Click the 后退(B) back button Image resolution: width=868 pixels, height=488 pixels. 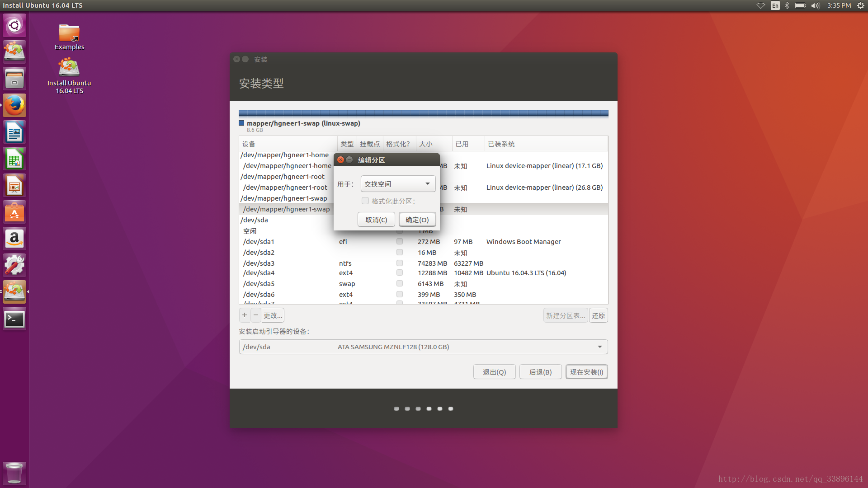coord(540,372)
